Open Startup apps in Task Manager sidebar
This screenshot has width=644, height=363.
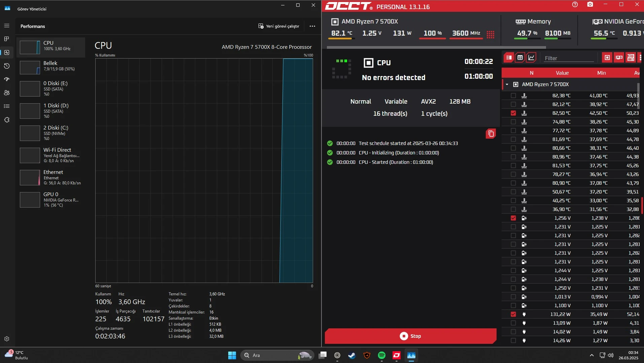(7, 79)
